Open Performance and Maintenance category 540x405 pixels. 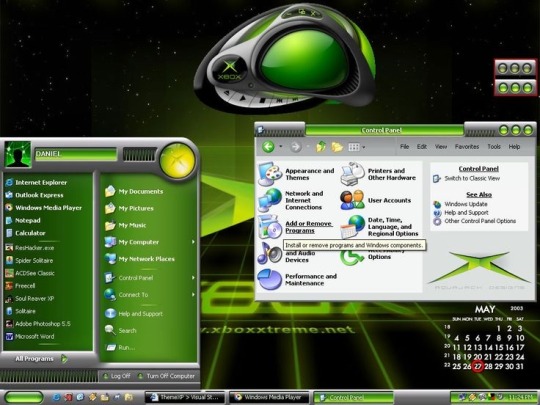point(297,279)
